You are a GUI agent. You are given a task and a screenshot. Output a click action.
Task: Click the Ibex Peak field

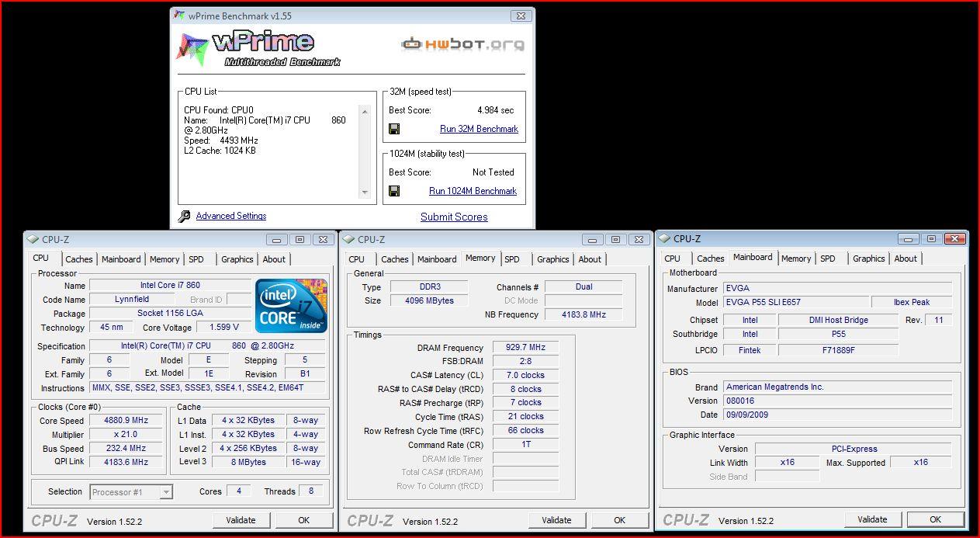[910, 302]
